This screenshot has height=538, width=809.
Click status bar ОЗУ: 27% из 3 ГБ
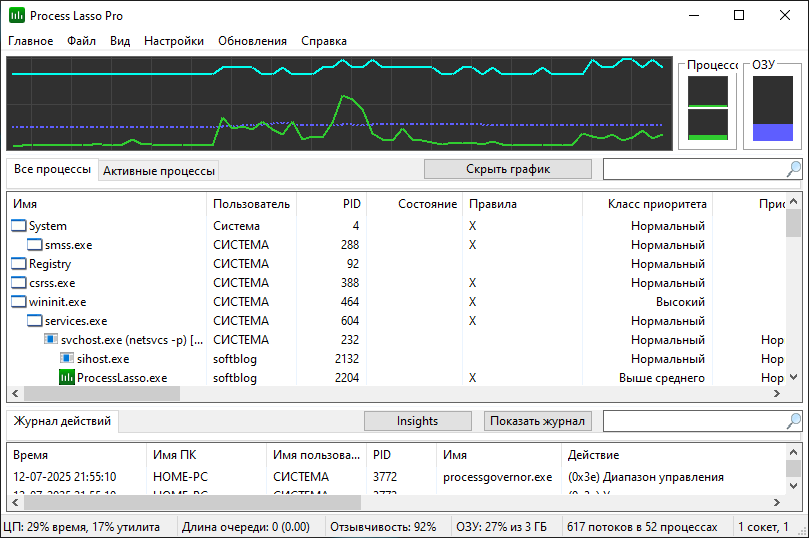click(x=501, y=527)
